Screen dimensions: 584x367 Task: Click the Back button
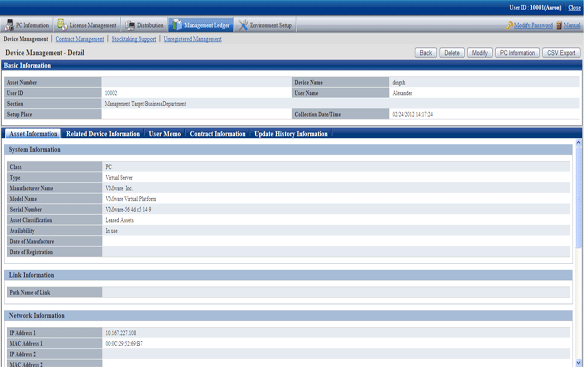(x=426, y=53)
